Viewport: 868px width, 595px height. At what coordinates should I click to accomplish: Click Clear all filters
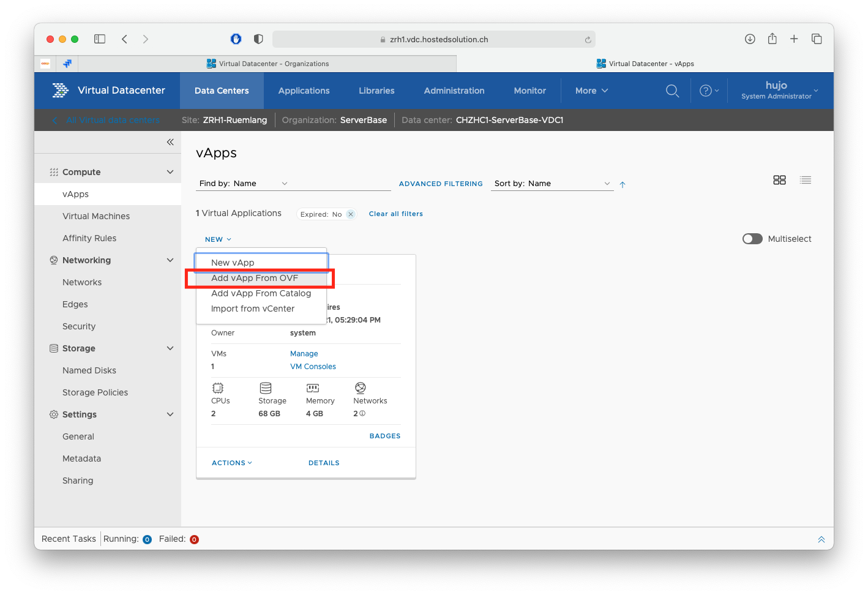tap(395, 214)
